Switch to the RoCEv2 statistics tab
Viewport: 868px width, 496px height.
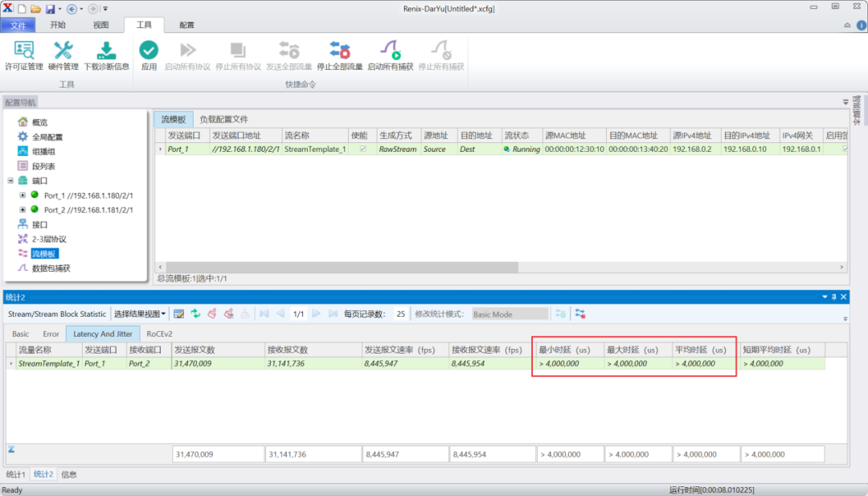coord(159,334)
